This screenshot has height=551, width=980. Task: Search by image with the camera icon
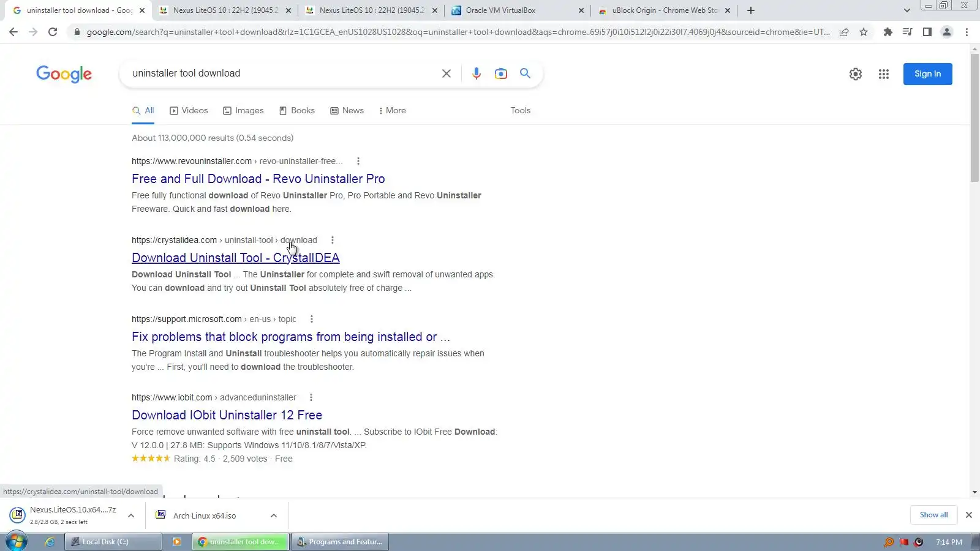(x=501, y=73)
